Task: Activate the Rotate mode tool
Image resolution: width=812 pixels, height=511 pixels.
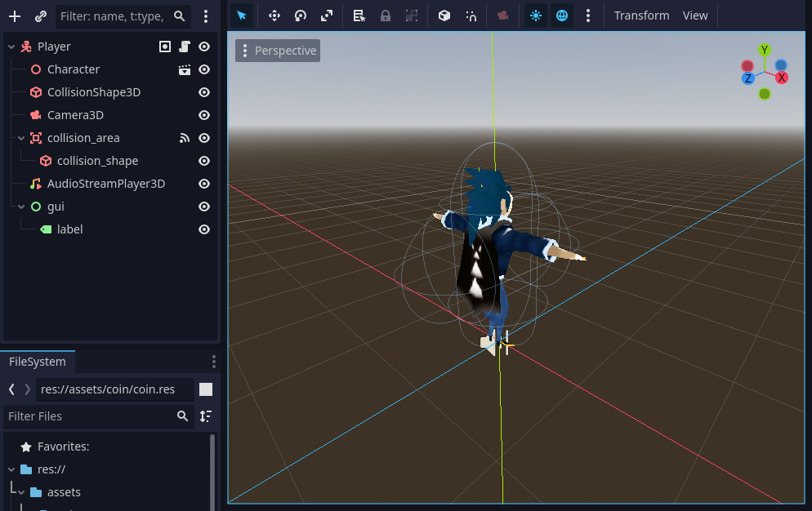Action: (x=301, y=16)
